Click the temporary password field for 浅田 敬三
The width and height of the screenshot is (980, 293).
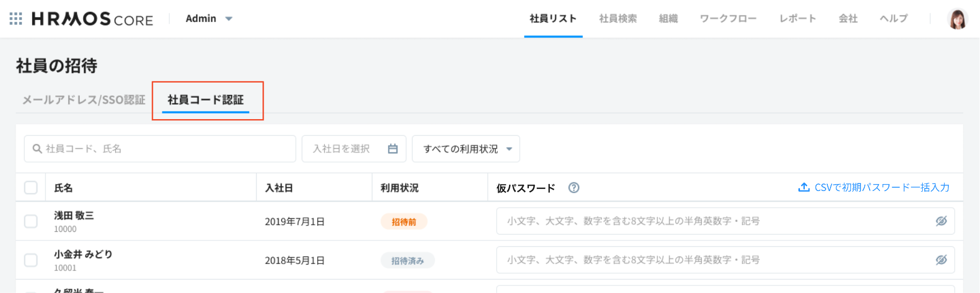pyautogui.click(x=713, y=221)
